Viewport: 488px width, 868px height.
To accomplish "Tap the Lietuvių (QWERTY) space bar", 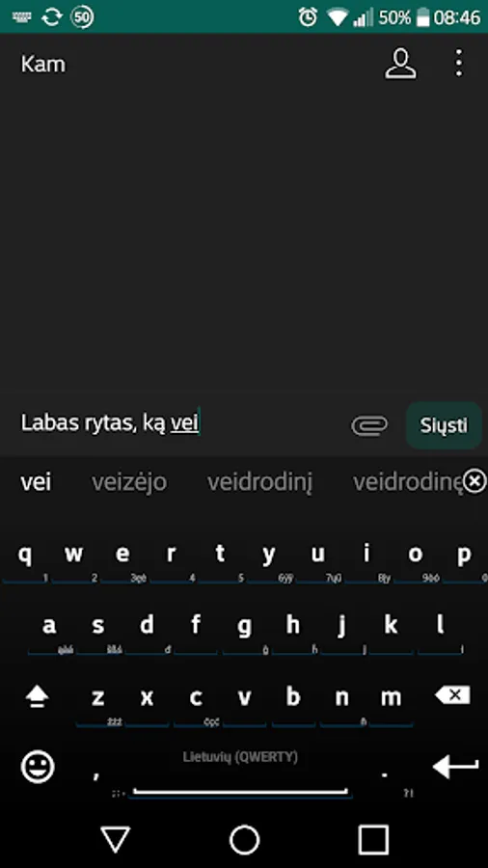I will coord(241,768).
